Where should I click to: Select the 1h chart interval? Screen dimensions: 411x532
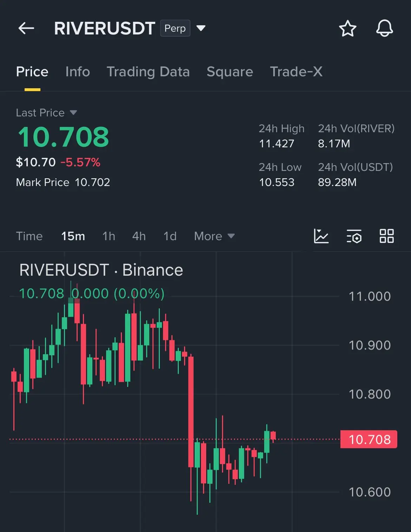(109, 236)
